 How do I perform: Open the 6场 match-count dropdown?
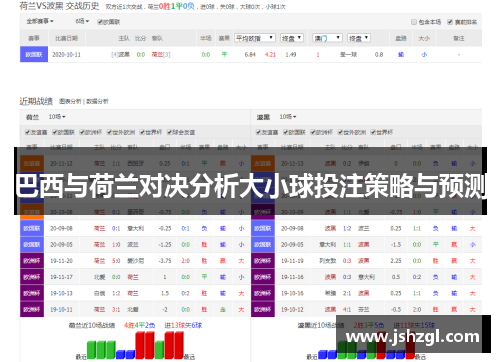click(x=82, y=21)
